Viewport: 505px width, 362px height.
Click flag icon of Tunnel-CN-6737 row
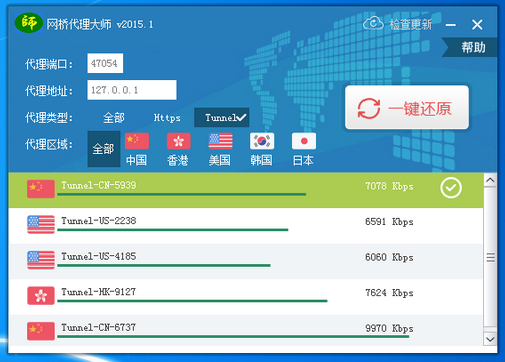pos(41,331)
